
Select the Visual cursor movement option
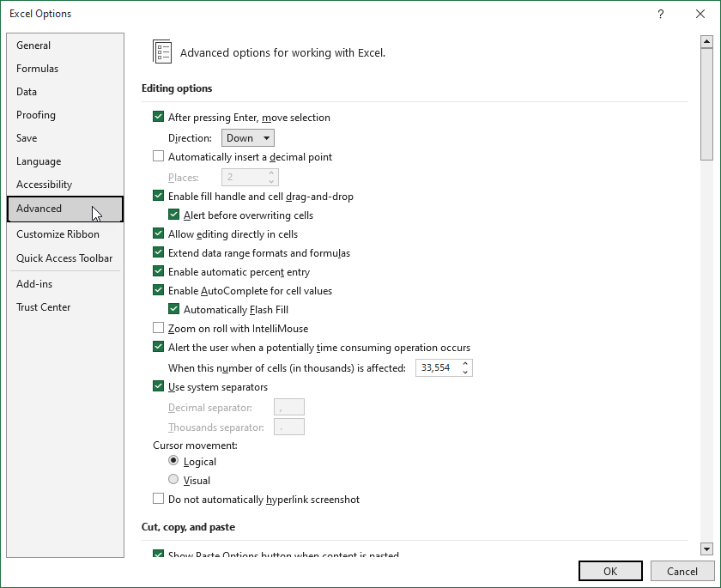[173, 480]
